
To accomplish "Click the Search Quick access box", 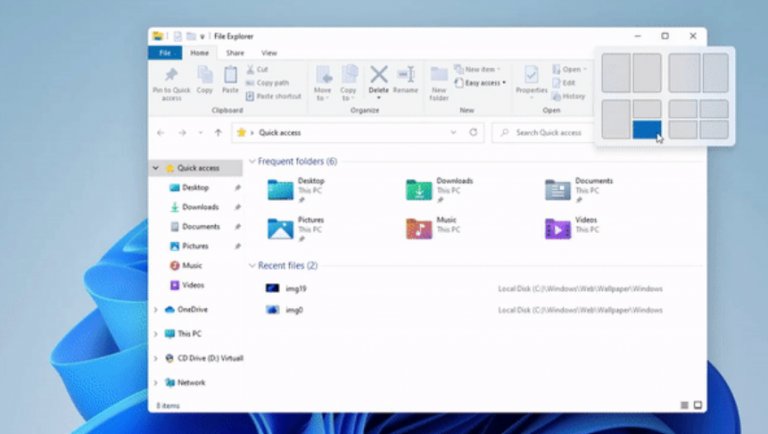I will (544, 133).
